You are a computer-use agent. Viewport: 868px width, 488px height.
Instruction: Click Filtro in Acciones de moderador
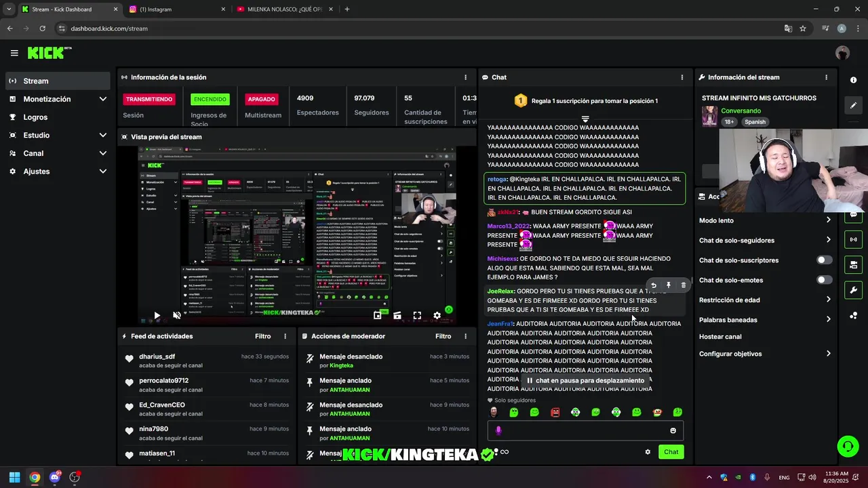pyautogui.click(x=443, y=336)
